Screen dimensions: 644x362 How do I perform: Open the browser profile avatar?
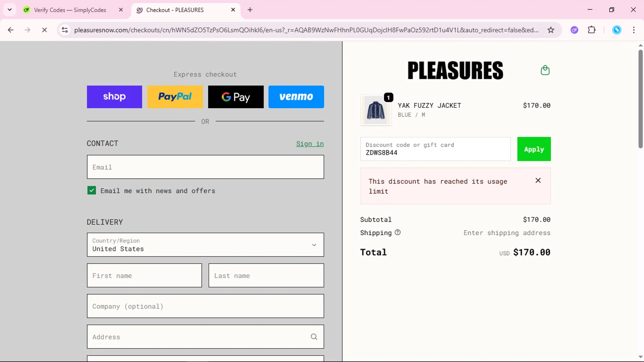[617, 30]
